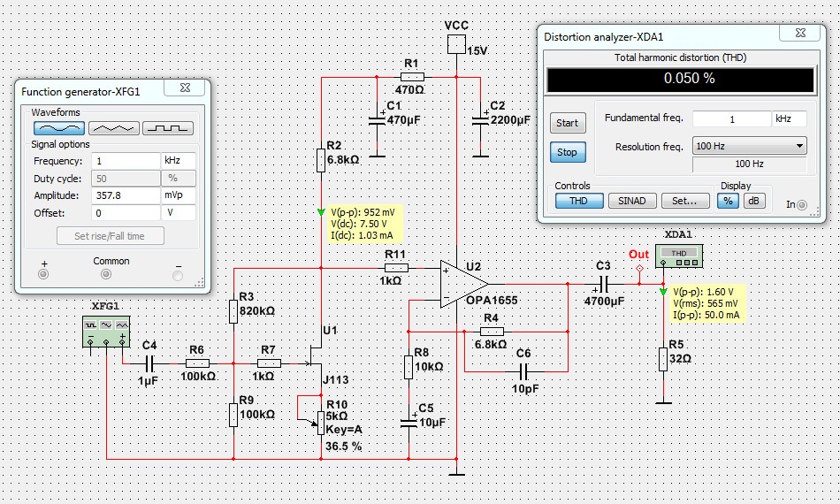Click the distortion analyzer In terminal
Image resolution: width=840 pixels, height=504 pixels.
tap(802, 204)
